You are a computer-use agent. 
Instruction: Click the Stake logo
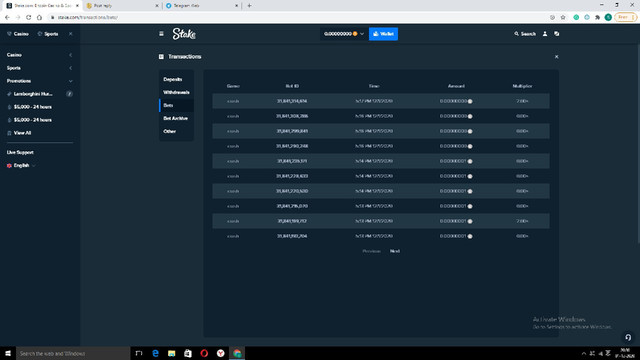point(184,34)
